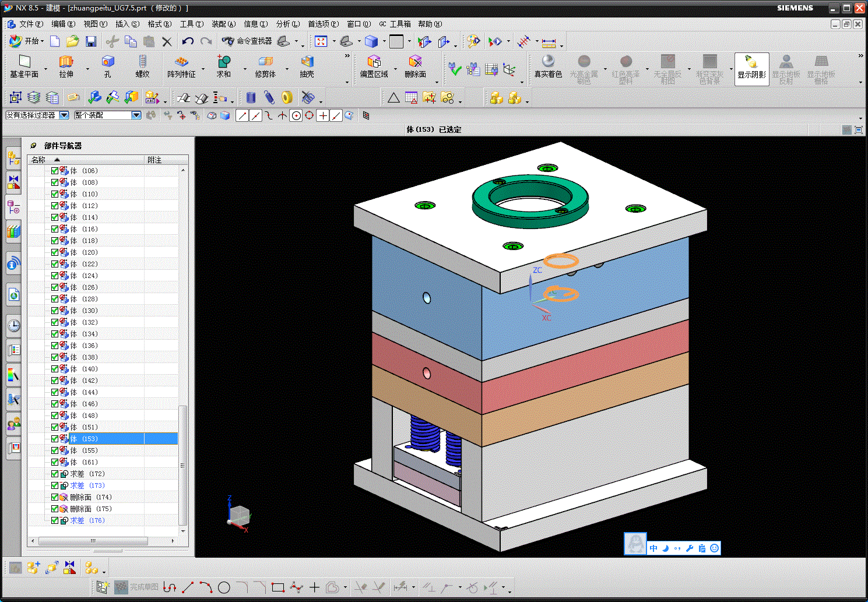
Task: Click the 名称 column header
Action: click(38, 160)
